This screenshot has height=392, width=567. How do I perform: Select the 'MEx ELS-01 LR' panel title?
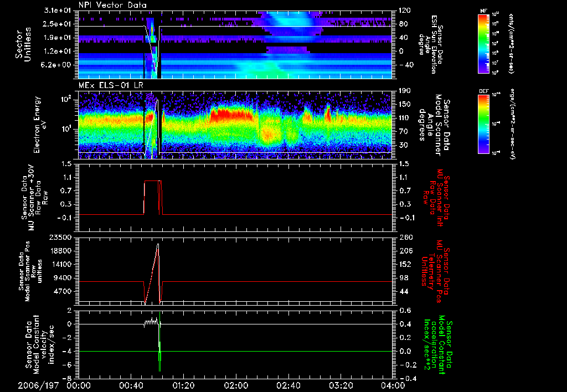[x=111, y=85]
